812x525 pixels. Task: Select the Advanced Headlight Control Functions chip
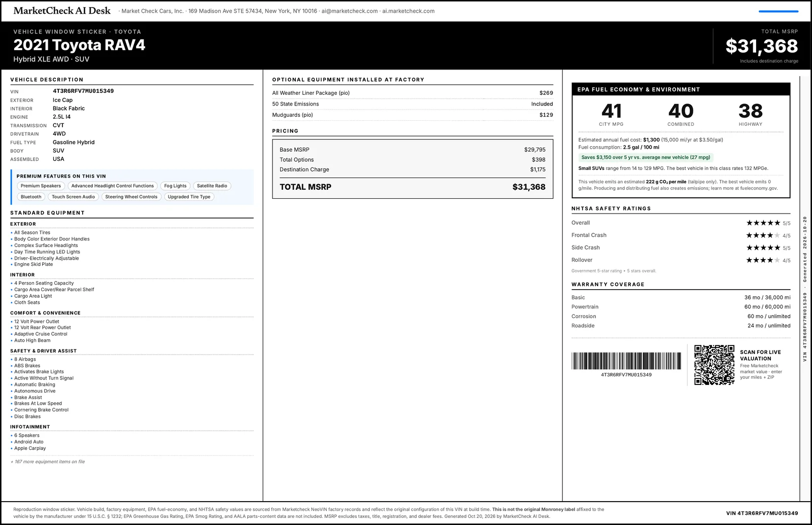[x=113, y=186]
